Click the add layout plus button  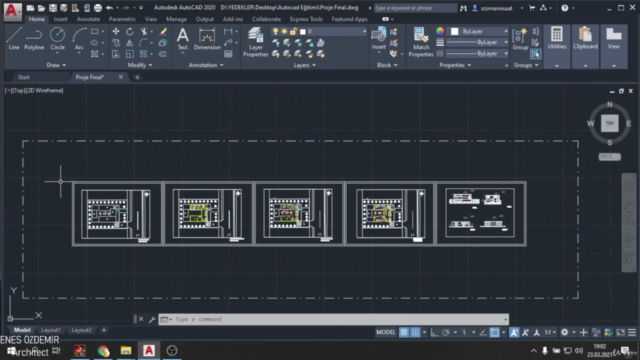point(104,330)
